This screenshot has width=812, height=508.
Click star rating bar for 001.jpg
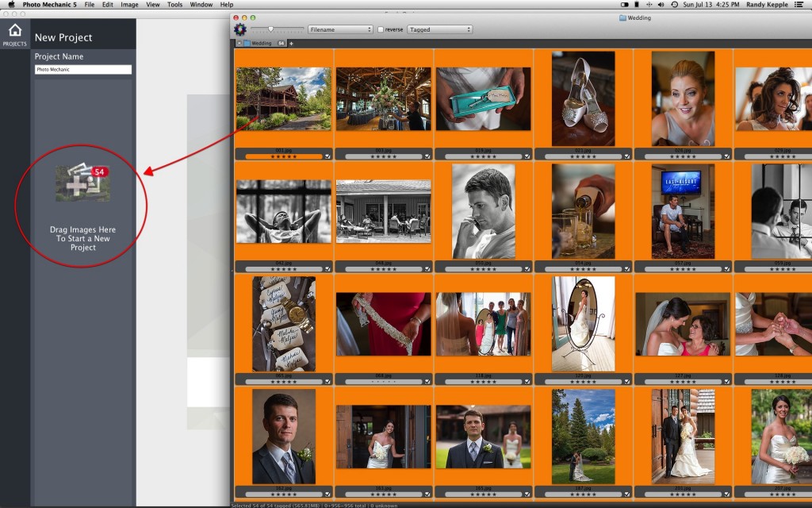(x=284, y=156)
